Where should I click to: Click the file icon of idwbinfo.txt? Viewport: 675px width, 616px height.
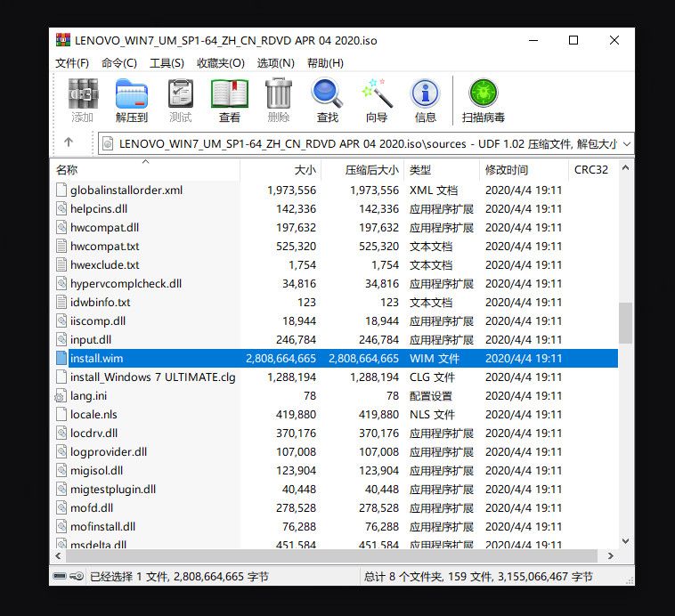click(61, 302)
